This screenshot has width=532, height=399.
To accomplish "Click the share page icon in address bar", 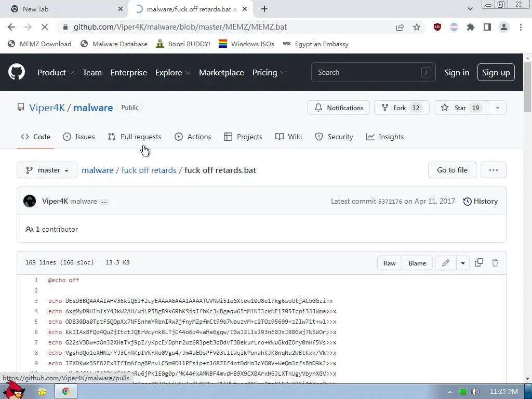I will [400, 27].
